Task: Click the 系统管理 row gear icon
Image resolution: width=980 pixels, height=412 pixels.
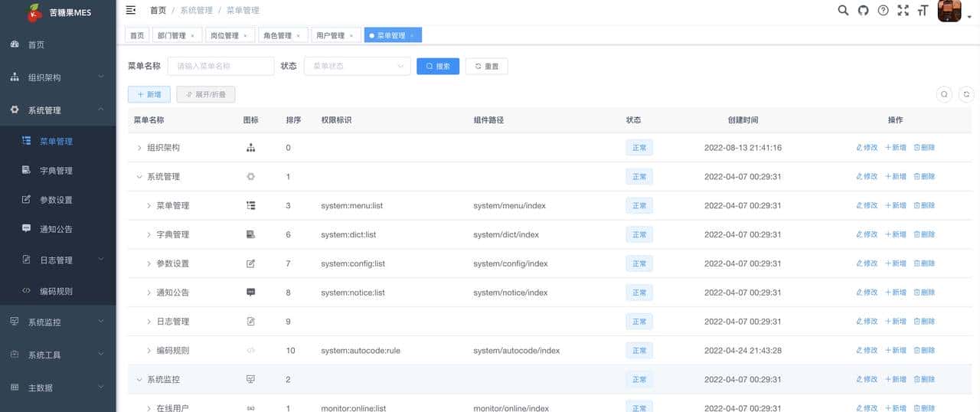Action: 250,177
